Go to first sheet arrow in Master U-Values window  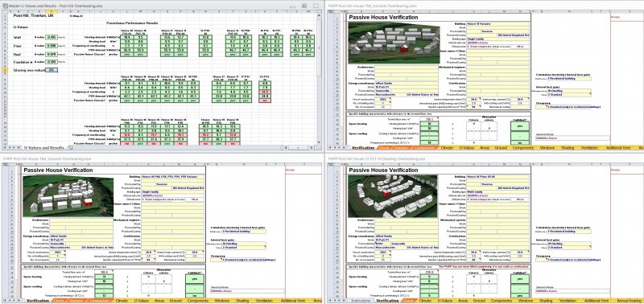tap(5, 148)
